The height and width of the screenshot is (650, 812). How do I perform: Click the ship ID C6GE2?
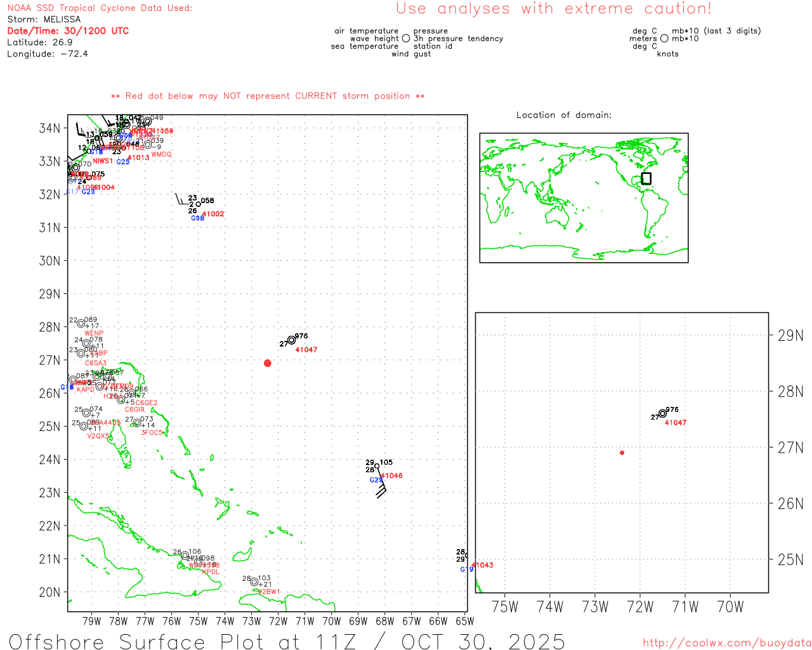pyautogui.click(x=146, y=403)
